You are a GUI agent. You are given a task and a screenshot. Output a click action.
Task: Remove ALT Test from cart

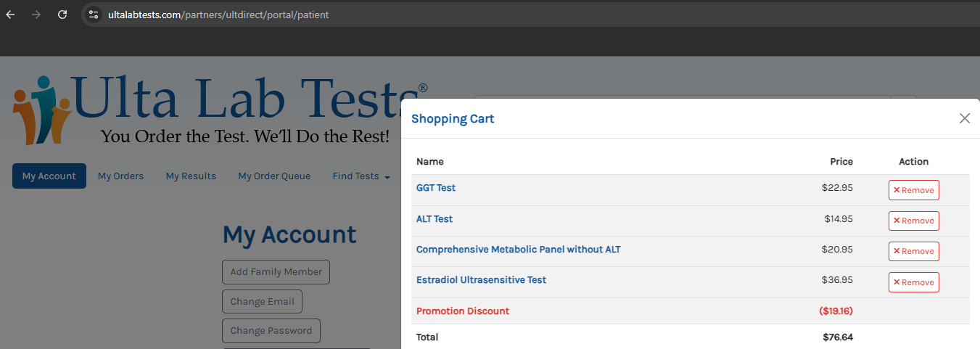tap(913, 221)
